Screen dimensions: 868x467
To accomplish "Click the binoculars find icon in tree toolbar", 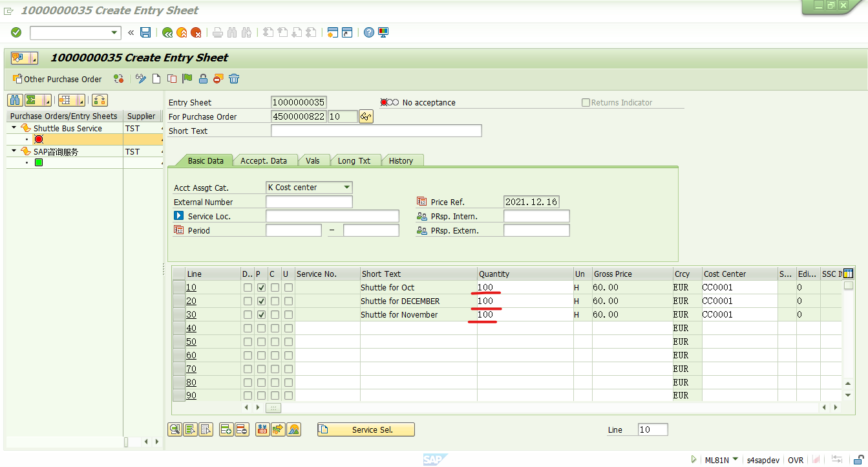I will [x=15, y=100].
